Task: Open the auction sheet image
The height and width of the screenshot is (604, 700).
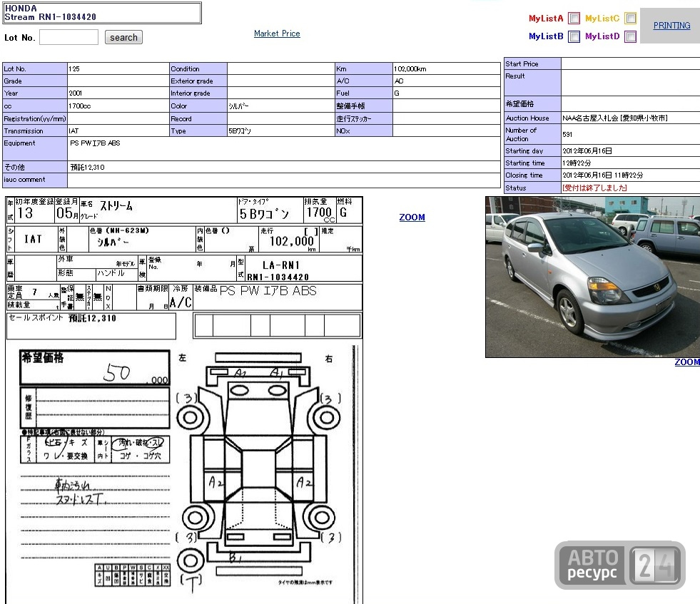Action: 184,400
